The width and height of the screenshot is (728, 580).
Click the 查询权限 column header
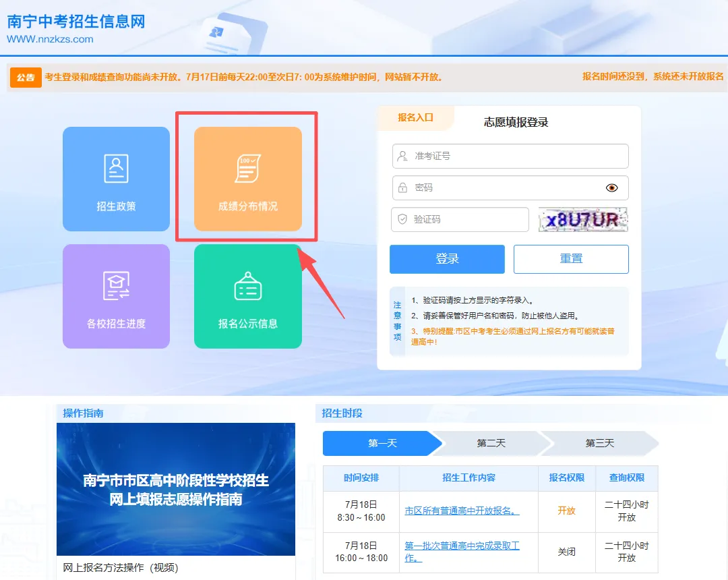click(x=627, y=478)
